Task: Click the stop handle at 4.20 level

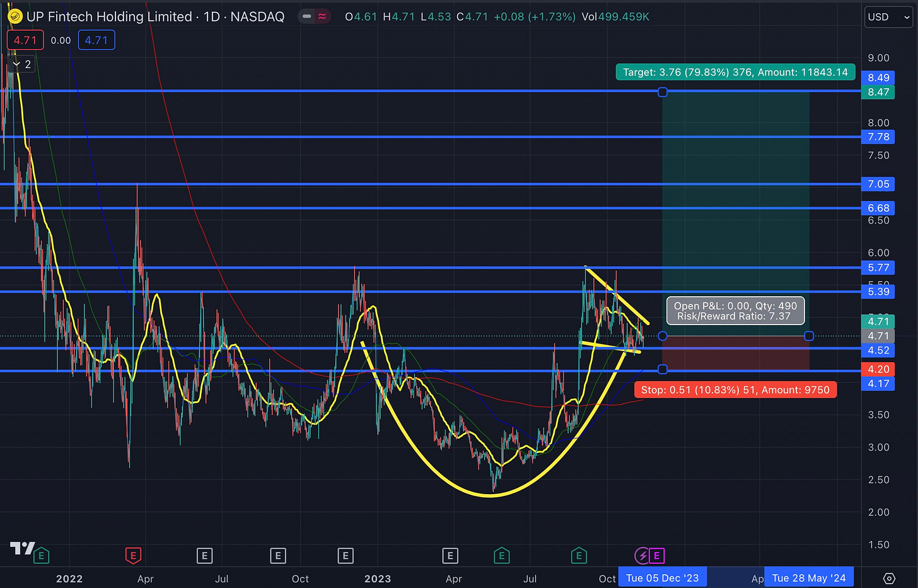Action: pyautogui.click(x=663, y=369)
